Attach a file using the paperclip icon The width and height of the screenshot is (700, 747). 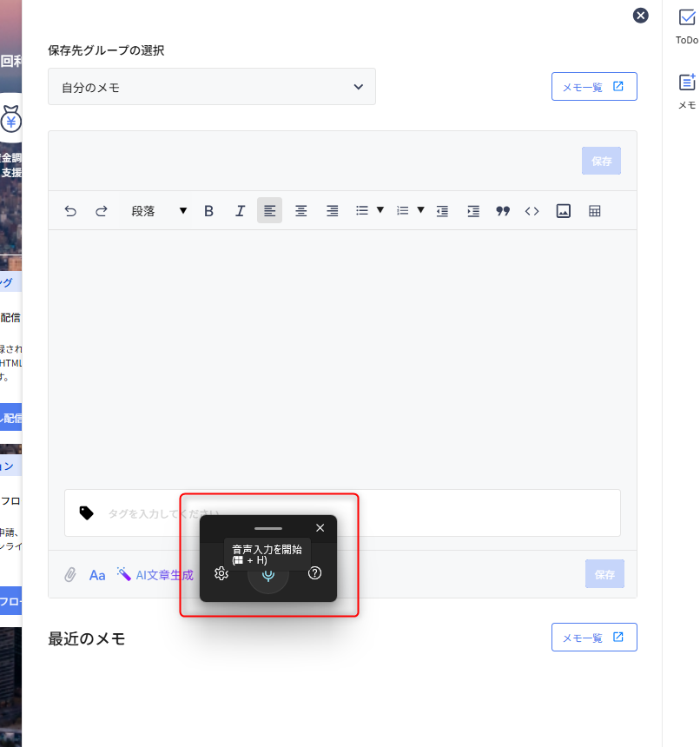[x=70, y=575]
